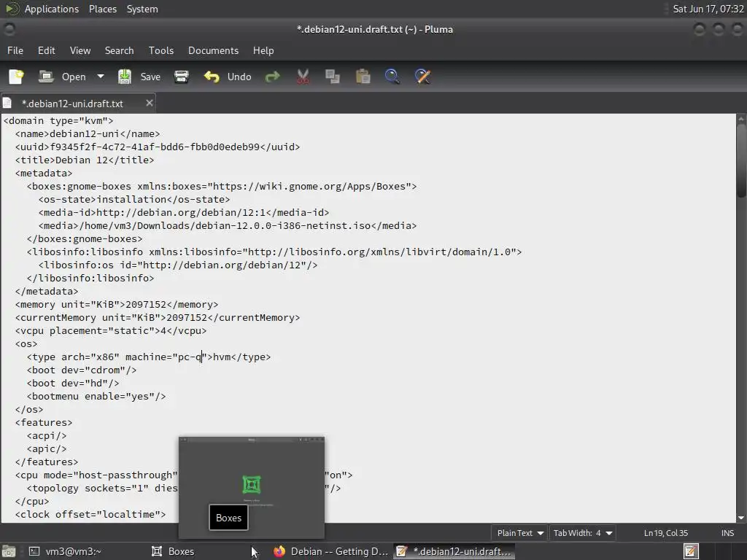The height and width of the screenshot is (560, 747).
Task: Click the Copy icon in toolbar
Action: click(x=333, y=77)
